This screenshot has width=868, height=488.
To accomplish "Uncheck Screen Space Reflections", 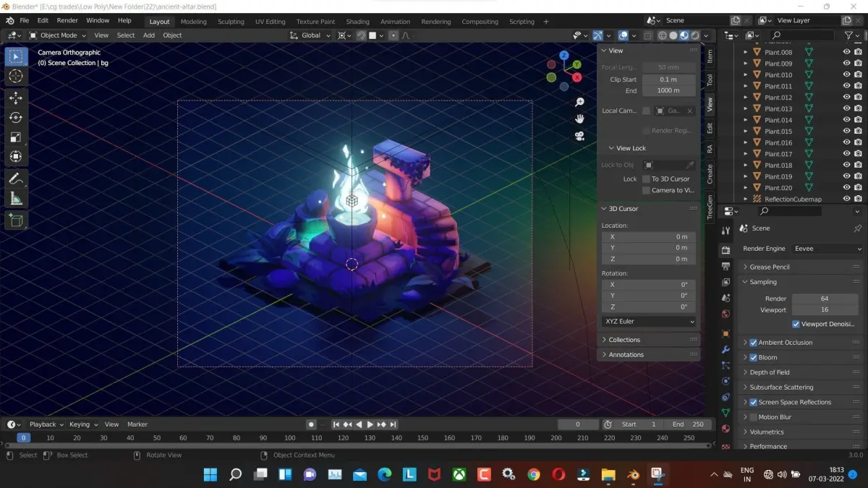I will 754,402.
